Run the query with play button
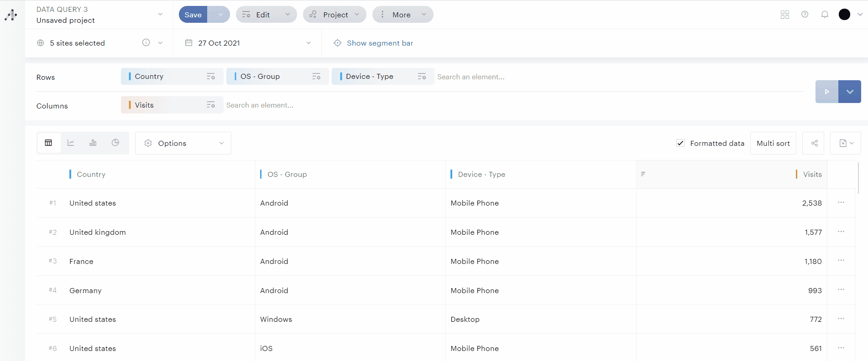This screenshot has height=361, width=868. pyautogui.click(x=826, y=92)
